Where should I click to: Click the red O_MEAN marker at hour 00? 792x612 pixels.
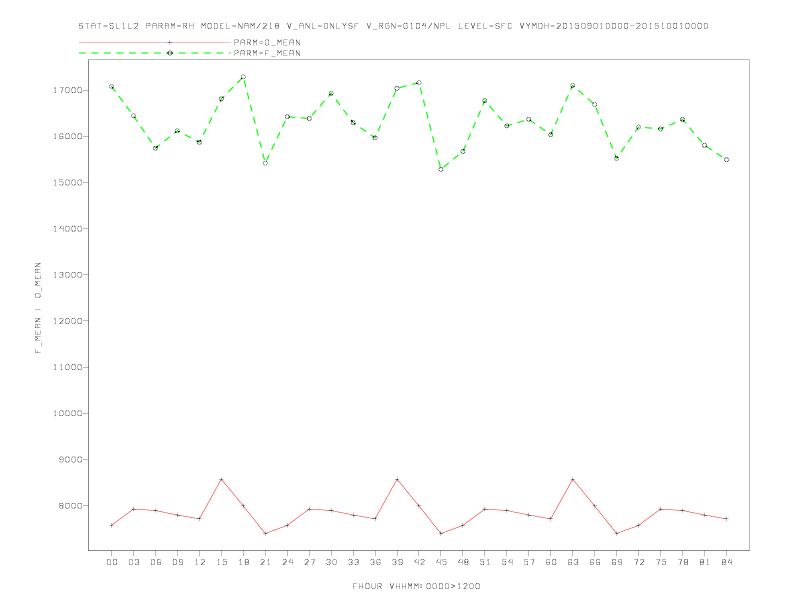(112, 525)
